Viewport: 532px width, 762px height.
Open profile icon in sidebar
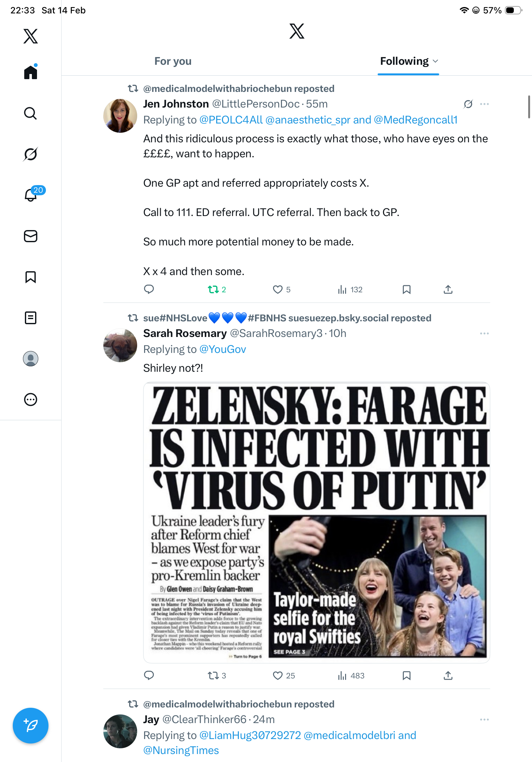coord(31,359)
